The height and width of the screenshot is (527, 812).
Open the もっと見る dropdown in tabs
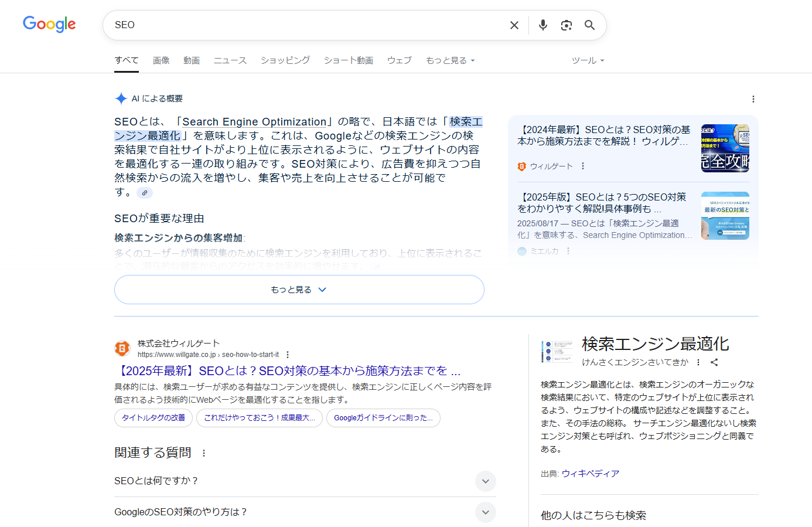451,60
